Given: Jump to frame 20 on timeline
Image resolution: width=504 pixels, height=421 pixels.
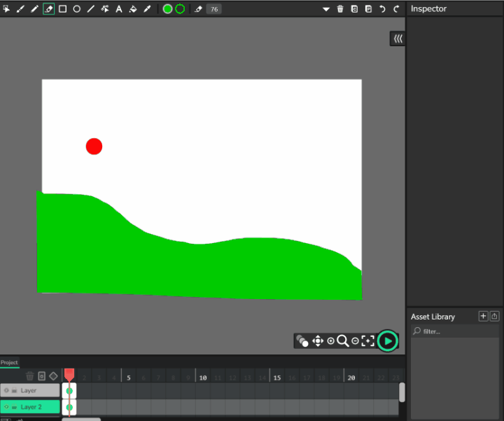Looking at the screenshot, I should [x=351, y=378].
